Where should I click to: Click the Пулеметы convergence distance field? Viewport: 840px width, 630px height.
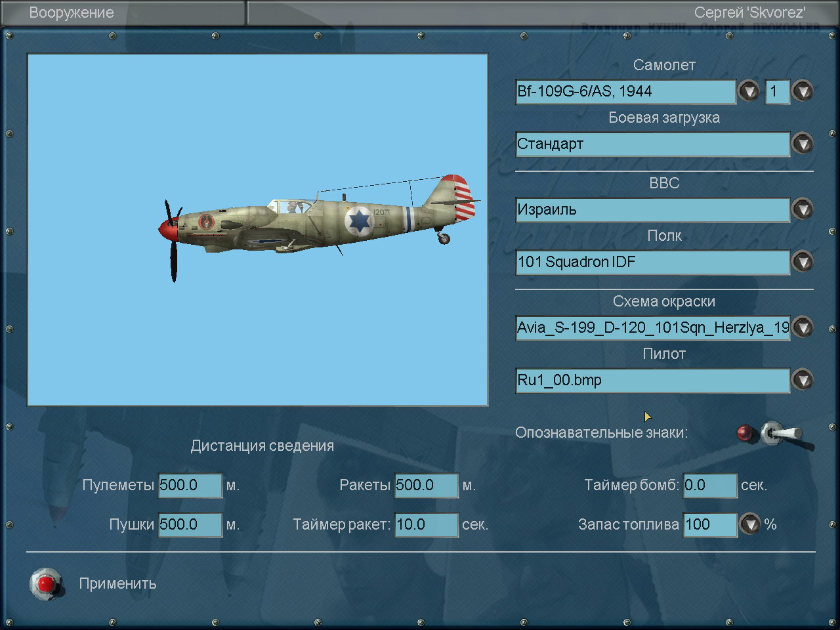pos(190,486)
